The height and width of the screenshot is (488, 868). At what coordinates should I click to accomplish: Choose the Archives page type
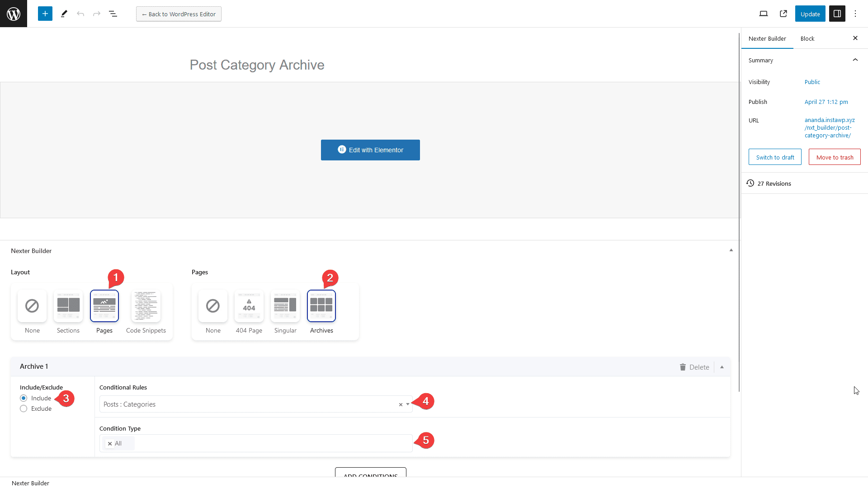pos(321,312)
